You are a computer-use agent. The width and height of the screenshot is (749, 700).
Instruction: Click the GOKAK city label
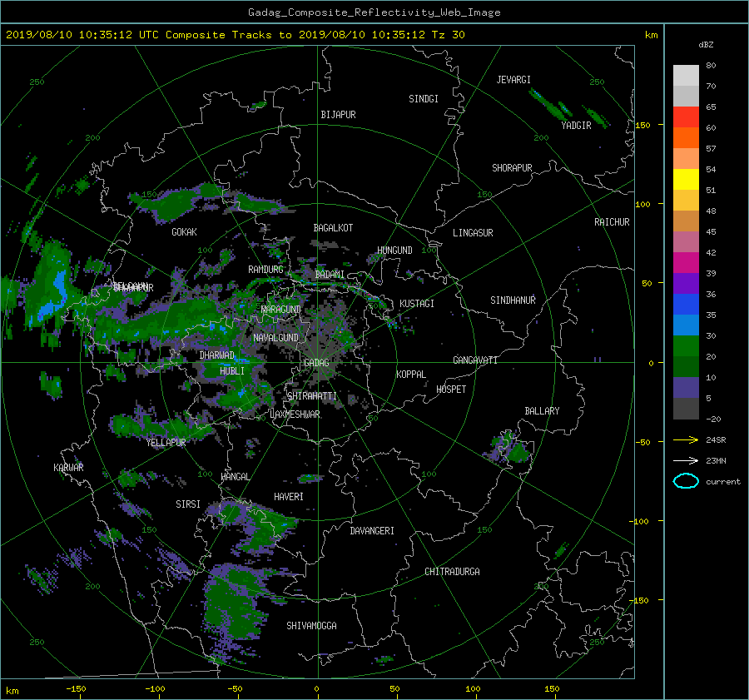(185, 232)
